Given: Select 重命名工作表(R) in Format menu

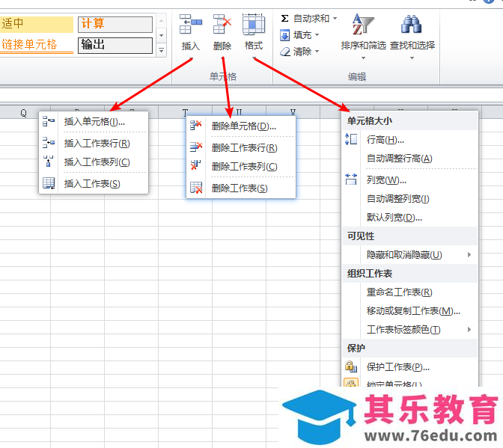Looking at the screenshot, I should [x=410, y=292].
